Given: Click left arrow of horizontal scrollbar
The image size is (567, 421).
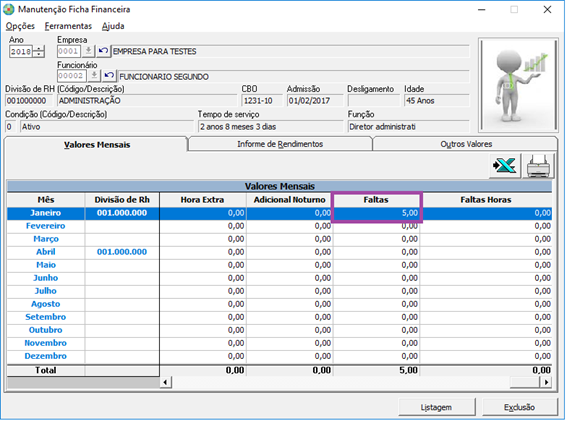Looking at the screenshot, I should [x=166, y=382].
